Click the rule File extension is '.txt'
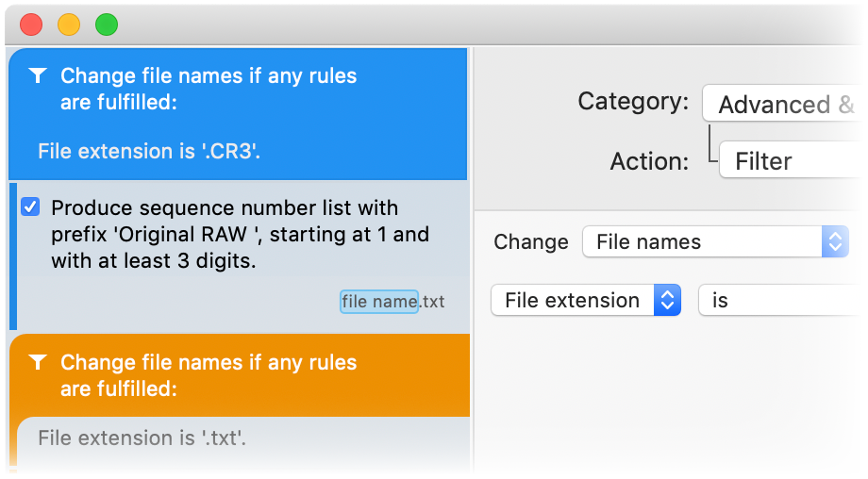This screenshot has height=479, width=868. 142,438
